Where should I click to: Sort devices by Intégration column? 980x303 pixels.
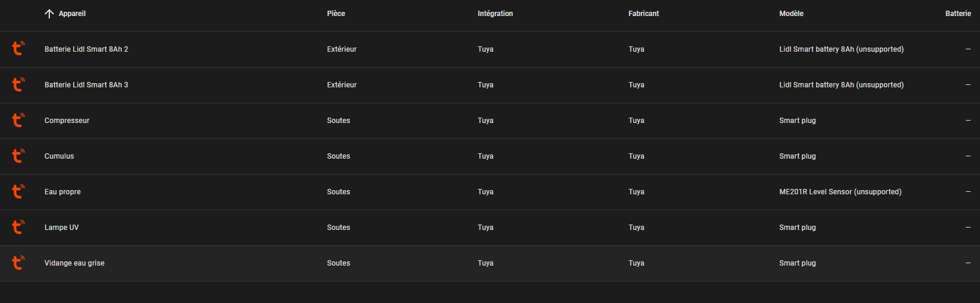(495, 14)
